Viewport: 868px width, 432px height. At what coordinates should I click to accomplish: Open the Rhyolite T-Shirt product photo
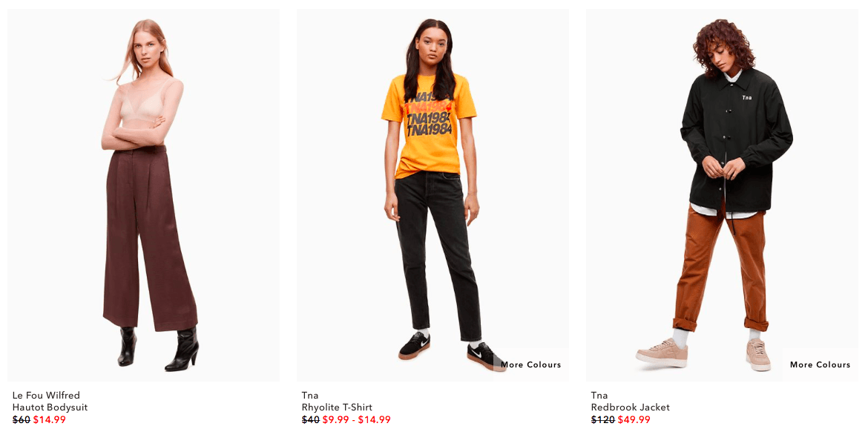click(x=433, y=195)
